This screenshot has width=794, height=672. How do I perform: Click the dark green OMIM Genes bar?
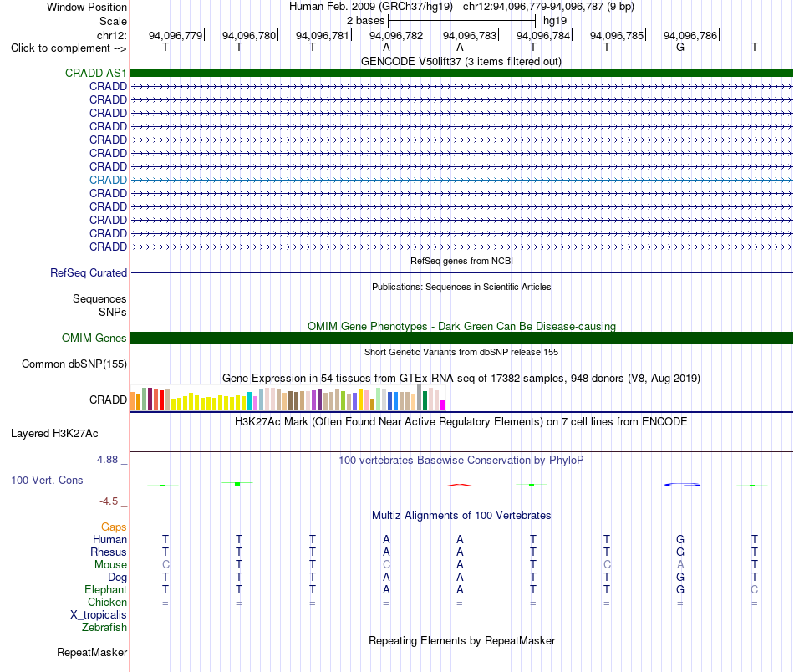461,338
